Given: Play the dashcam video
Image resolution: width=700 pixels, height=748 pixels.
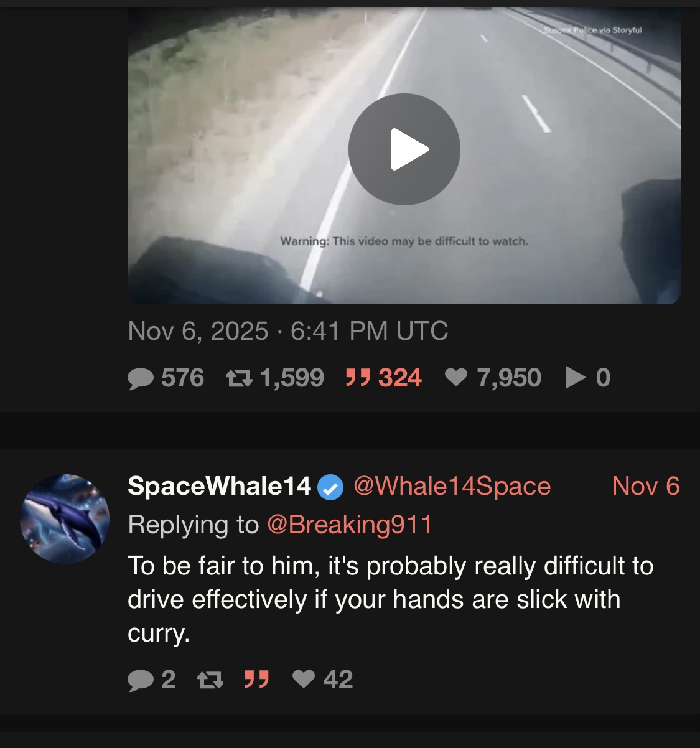Looking at the screenshot, I should coord(404,149).
